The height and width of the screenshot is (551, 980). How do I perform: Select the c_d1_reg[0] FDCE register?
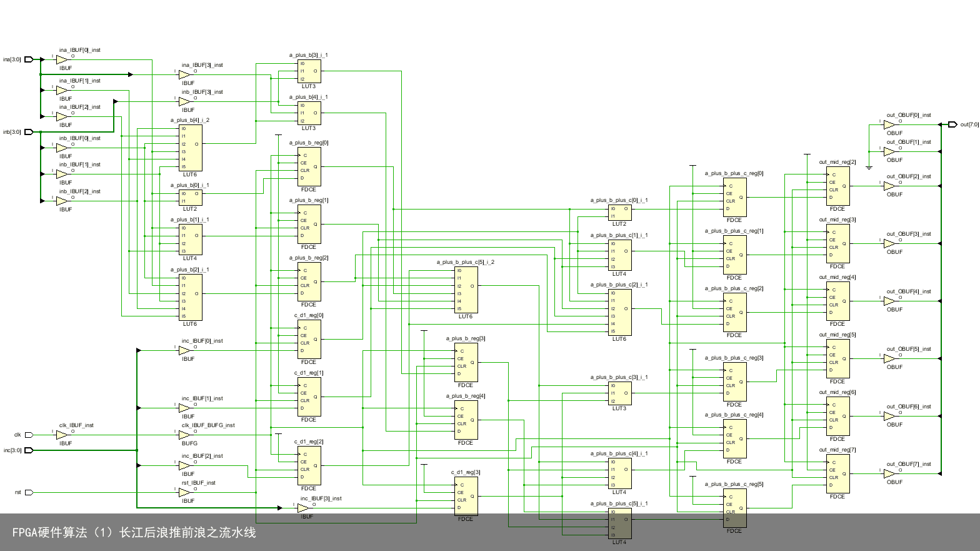309,340
